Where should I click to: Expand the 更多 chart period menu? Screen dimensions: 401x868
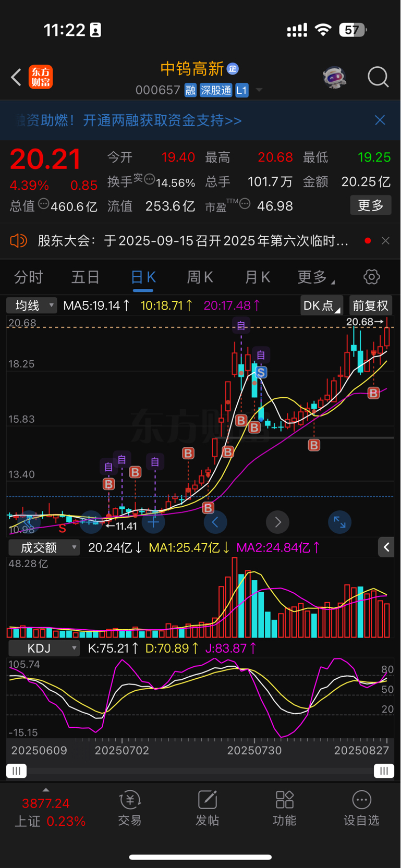point(315,277)
